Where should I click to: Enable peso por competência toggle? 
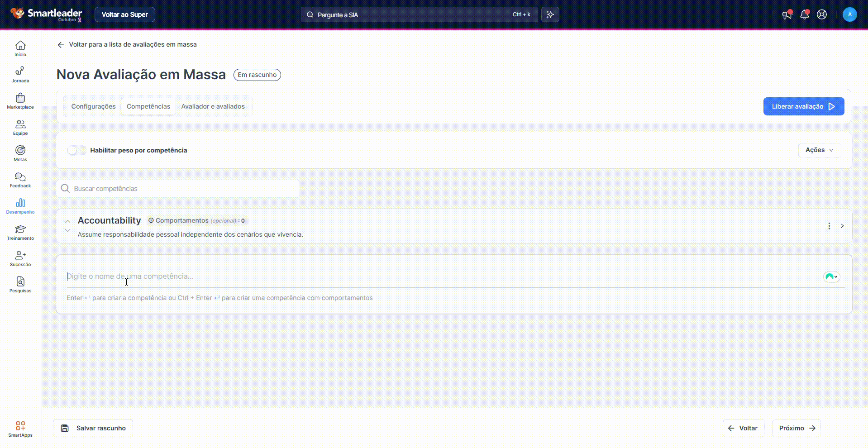(76, 150)
